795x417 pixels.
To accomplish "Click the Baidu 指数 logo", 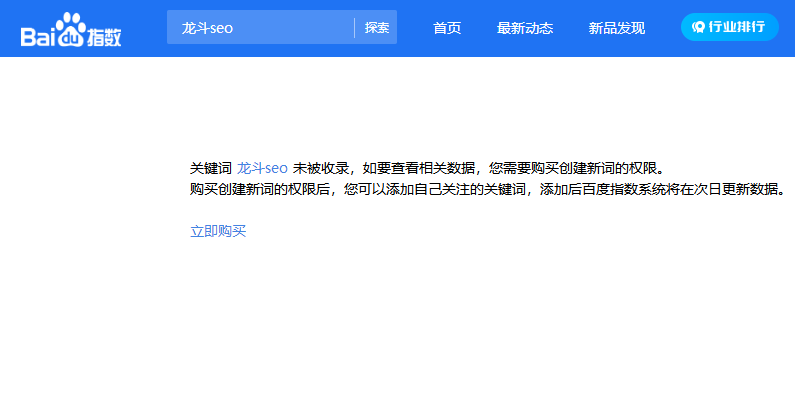I will click(71, 30).
